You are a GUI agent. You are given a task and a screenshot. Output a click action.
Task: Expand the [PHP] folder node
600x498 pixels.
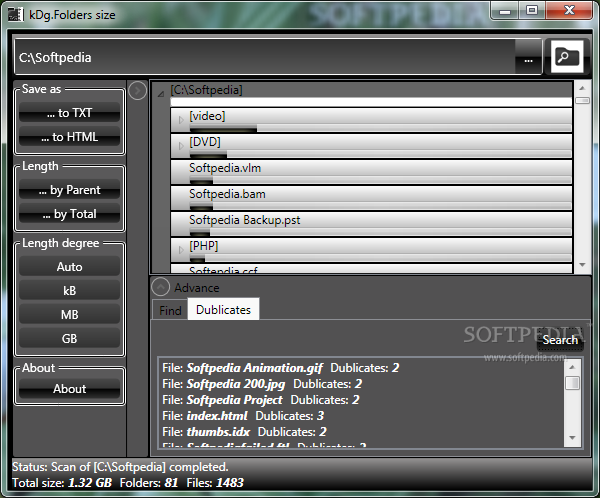(x=181, y=250)
